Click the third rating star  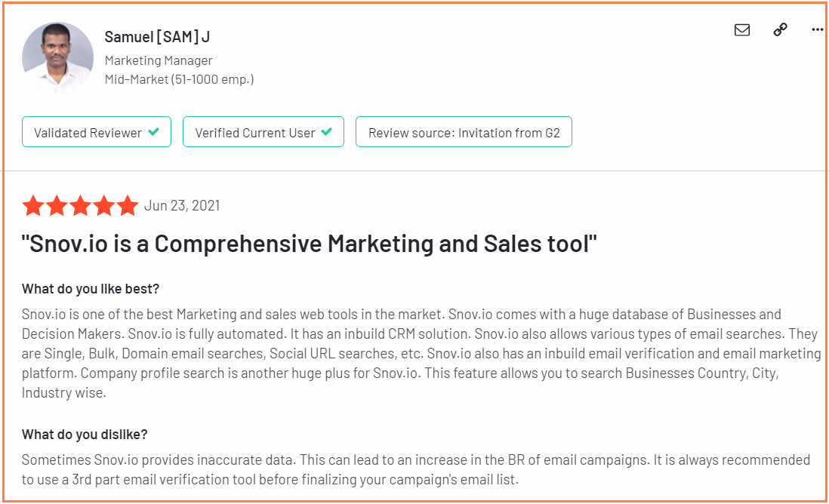[x=80, y=205]
